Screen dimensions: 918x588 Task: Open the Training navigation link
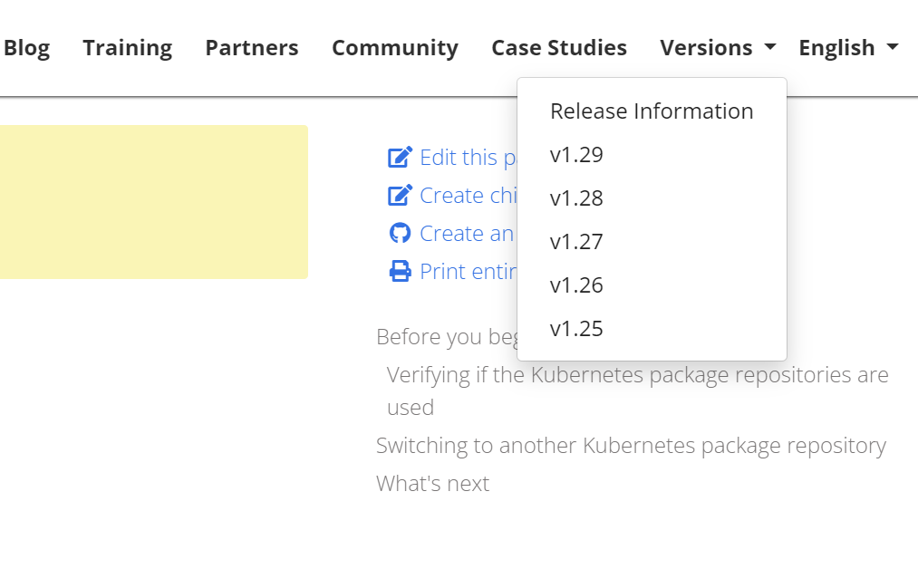click(x=127, y=48)
